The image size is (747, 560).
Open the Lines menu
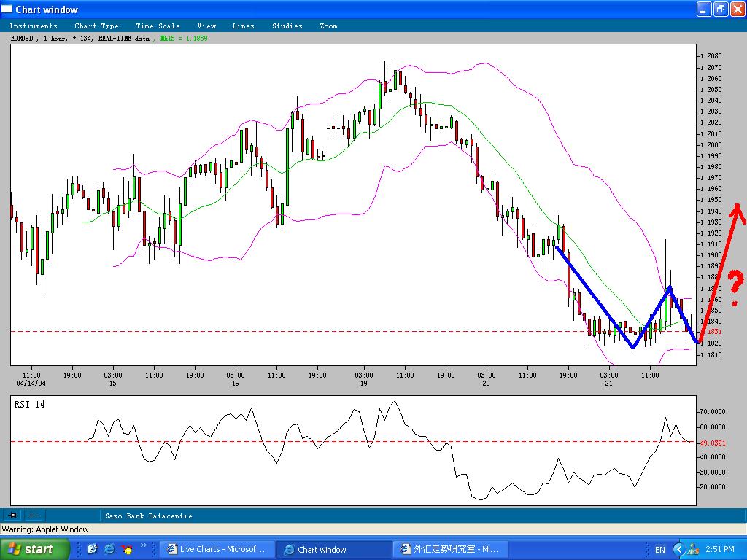[243, 26]
